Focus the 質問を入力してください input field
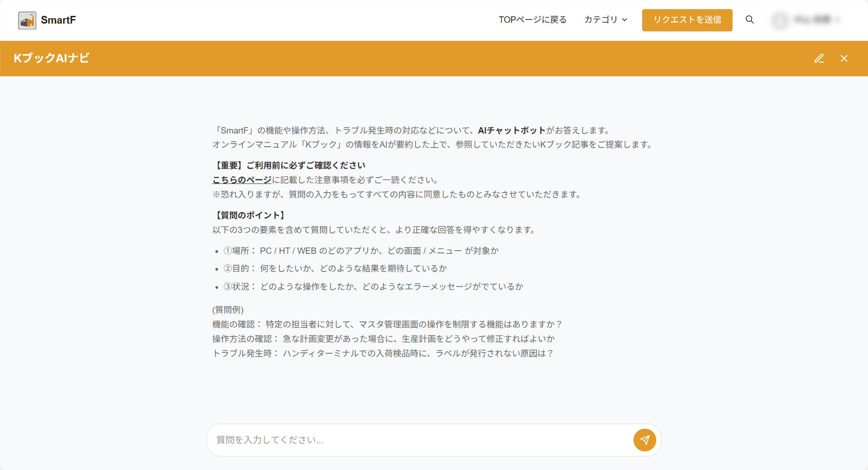This screenshot has width=868, height=470. [418, 440]
